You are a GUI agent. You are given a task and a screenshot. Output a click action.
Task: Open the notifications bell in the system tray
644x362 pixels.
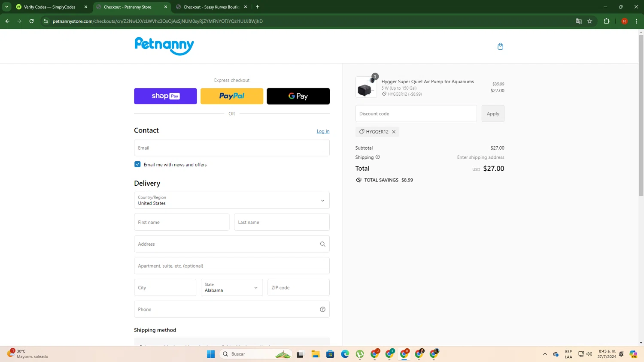click(x=621, y=354)
